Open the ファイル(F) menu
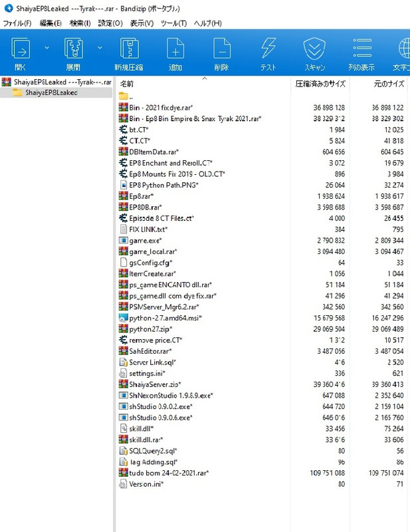The image size is (410, 532). tap(17, 23)
